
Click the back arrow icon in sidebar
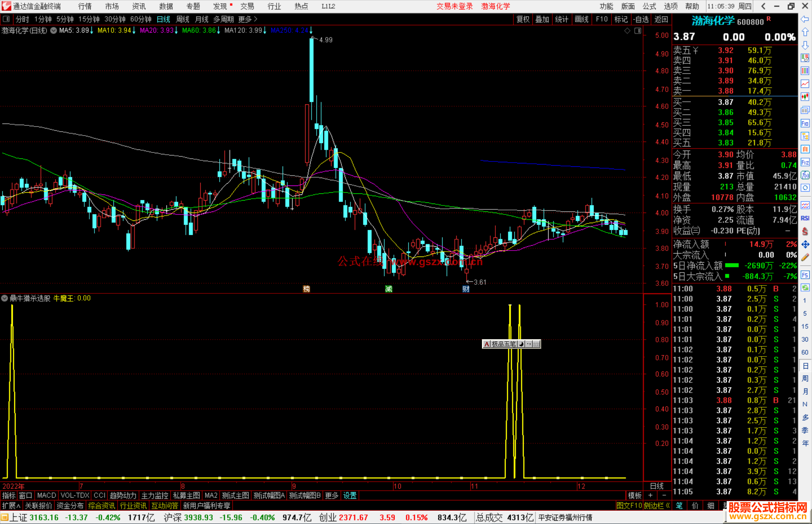805,19
